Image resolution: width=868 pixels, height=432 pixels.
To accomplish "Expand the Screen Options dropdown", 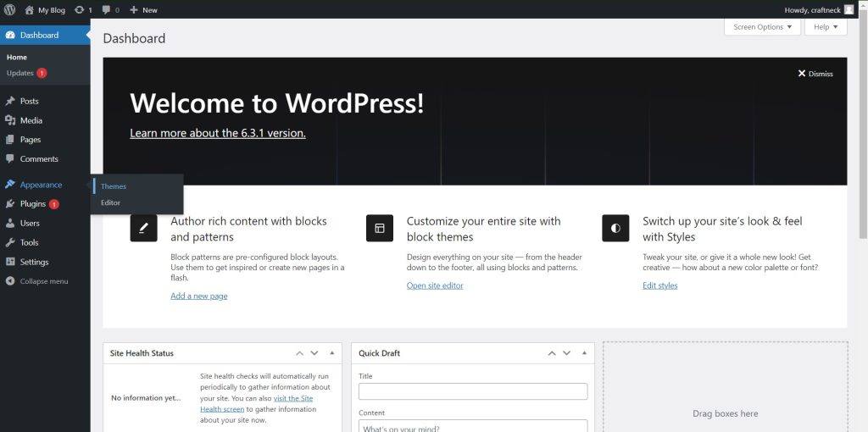I will pyautogui.click(x=762, y=27).
